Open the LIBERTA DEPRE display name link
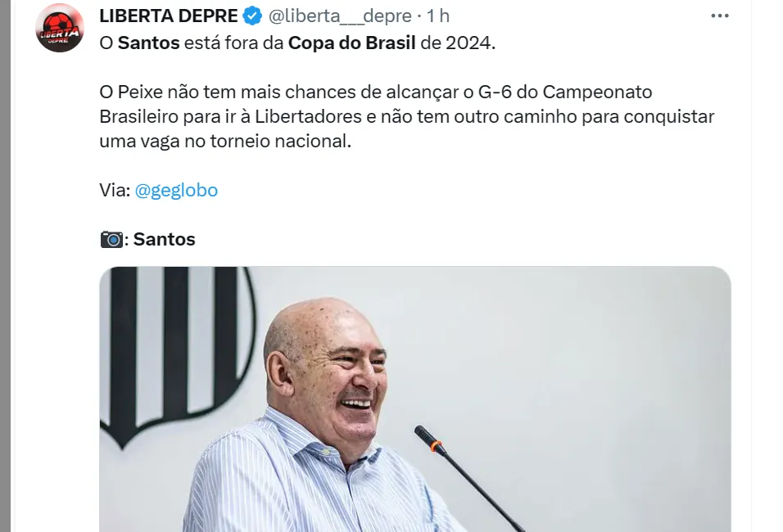783x532 pixels. [x=168, y=16]
